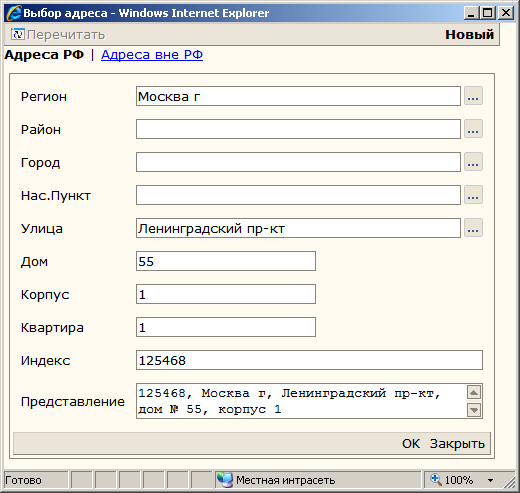Expand the 100% zoom level dropdown arrow
The height and width of the screenshot is (493, 520).
click(490, 480)
